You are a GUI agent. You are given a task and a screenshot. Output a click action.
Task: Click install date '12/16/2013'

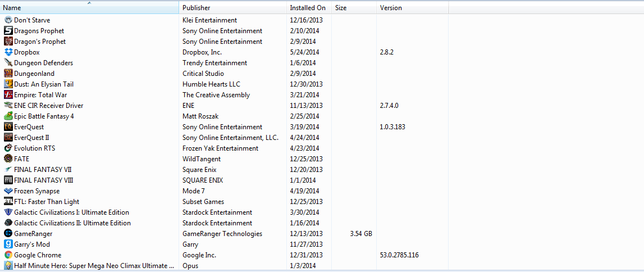coord(306,20)
